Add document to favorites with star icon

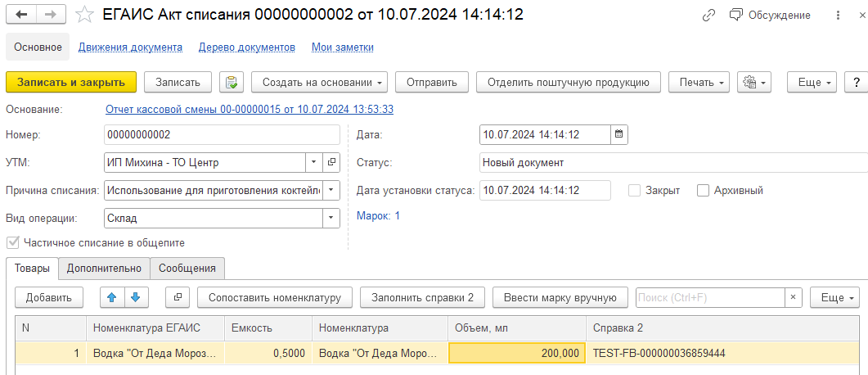84,15
